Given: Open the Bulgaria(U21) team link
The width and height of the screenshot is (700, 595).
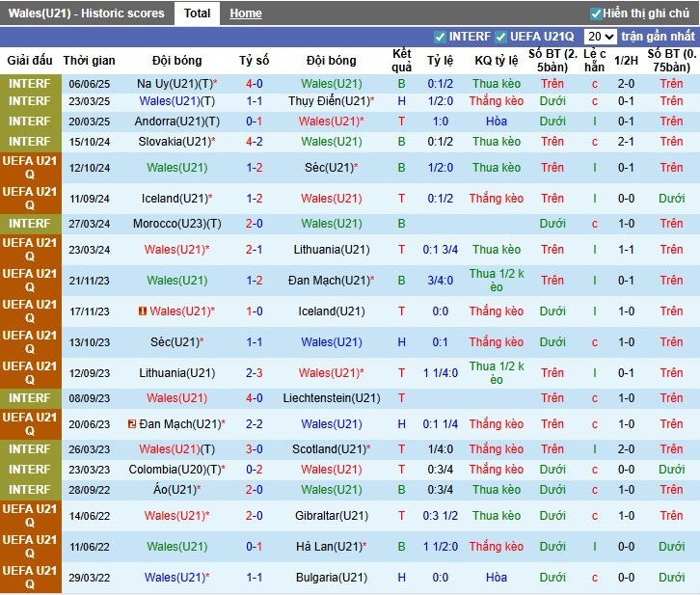Looking at the screenshot, I should [331, 578].
